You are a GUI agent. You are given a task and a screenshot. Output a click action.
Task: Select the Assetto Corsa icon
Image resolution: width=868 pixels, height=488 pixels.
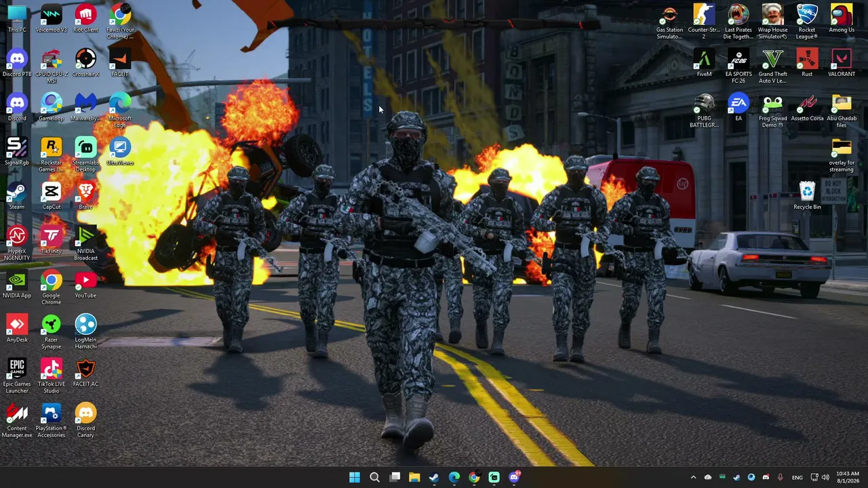[807, 107]
